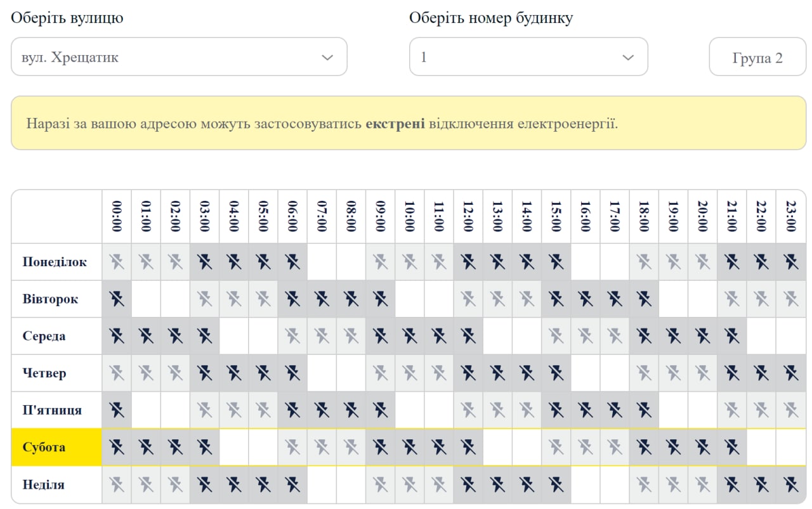Click Saturday 06:00 possible outage icon

pyautogui.click(x=292, y=448)
